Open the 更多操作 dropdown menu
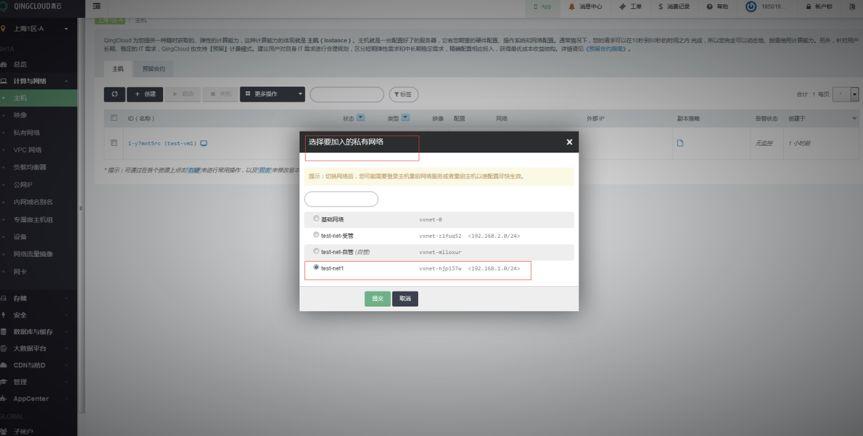863x436 pixels. pyautogui.click(x=272, y=94)
